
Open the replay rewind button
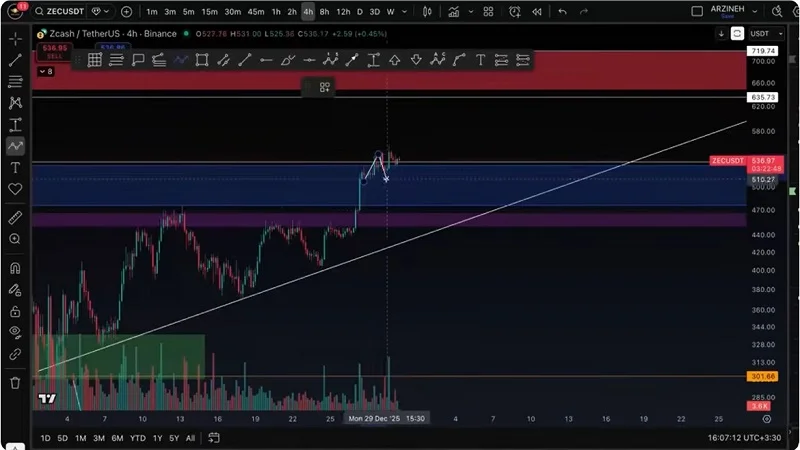[x=536, y=12]
